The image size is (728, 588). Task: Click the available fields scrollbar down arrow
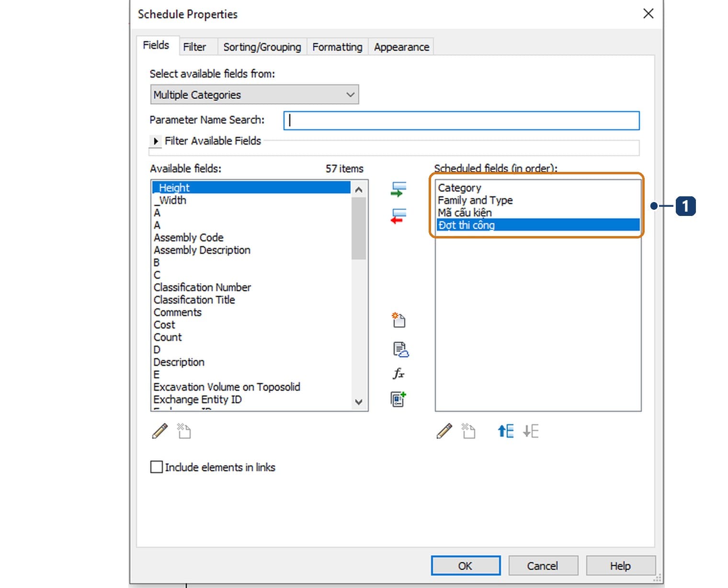[x=359, y=402]
